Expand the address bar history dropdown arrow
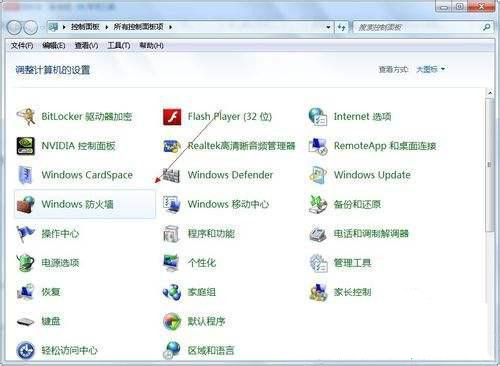 [328, 27]
